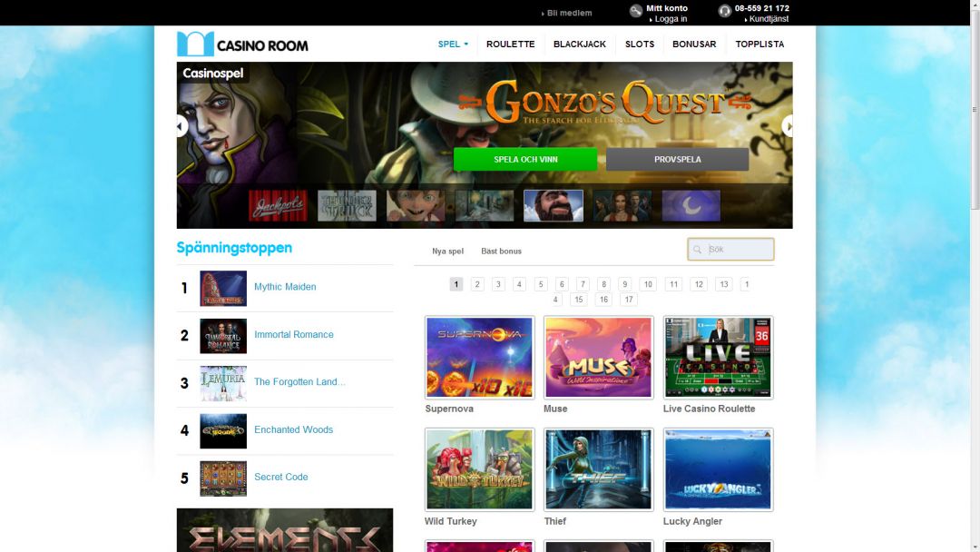The height and width of the screenshot is (552, 980).
Task: Open the BONUSAR menu item
Action: 694,44
